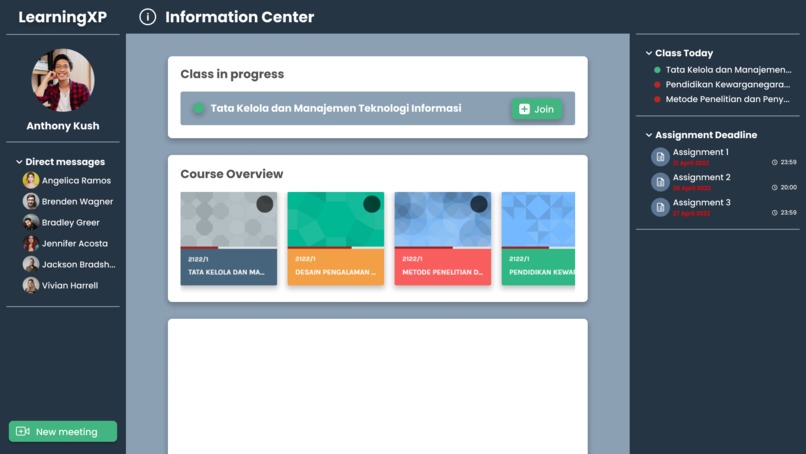Select Metode Penelitian dan Peny... class
The width and height of the screenshot is (806, 454).
coord(727,99)
